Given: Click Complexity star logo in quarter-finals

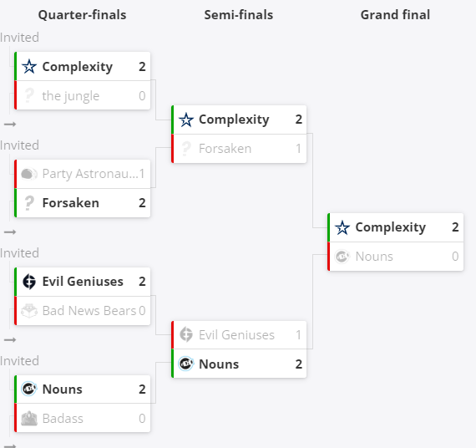Looking at the screenshot, I should (29, 67).
